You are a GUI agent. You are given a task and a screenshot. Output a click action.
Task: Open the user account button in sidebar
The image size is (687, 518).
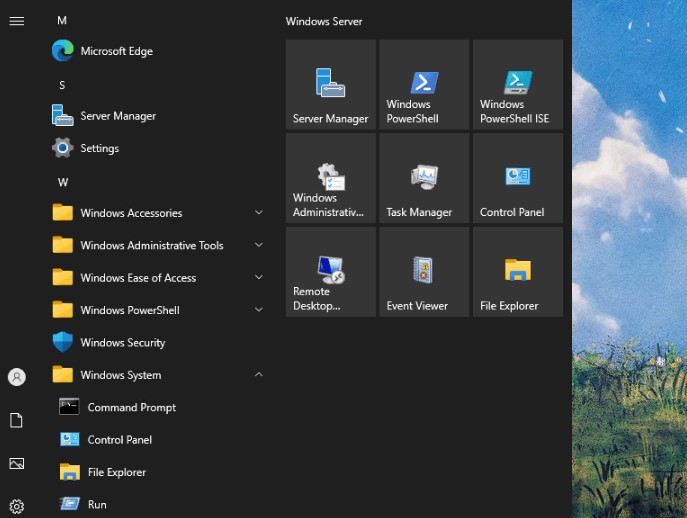[16, 377]
